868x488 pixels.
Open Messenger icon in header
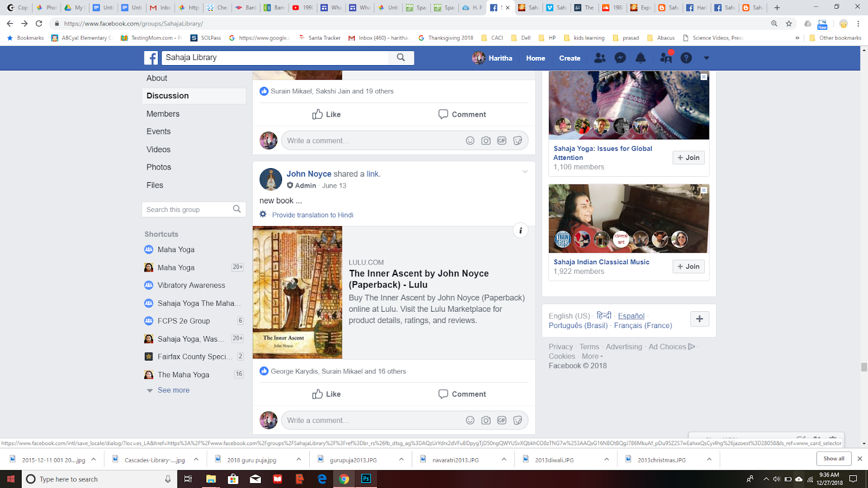tap(620, 58)
